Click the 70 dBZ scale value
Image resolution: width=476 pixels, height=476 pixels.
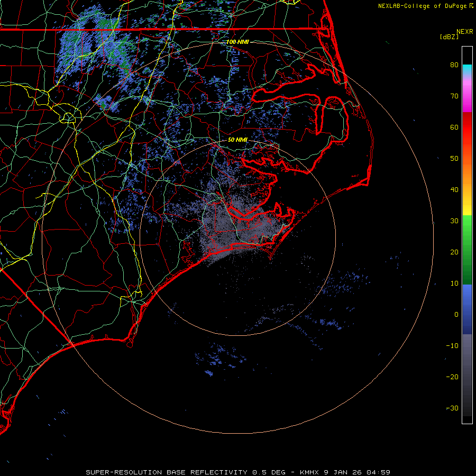point(454,96)
